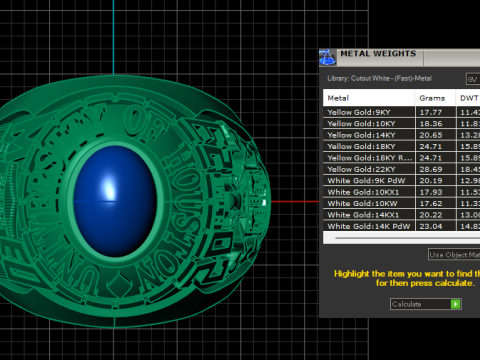480x360 pixels.
Task: Sort by the Grams column header
Action: [435, 98]
